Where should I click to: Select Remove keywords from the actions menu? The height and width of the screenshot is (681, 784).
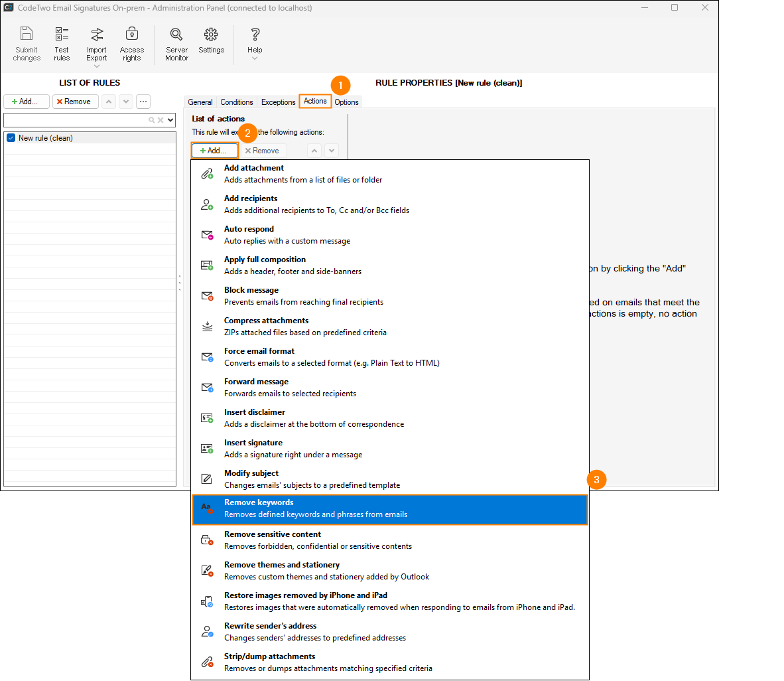coord(389,509)
